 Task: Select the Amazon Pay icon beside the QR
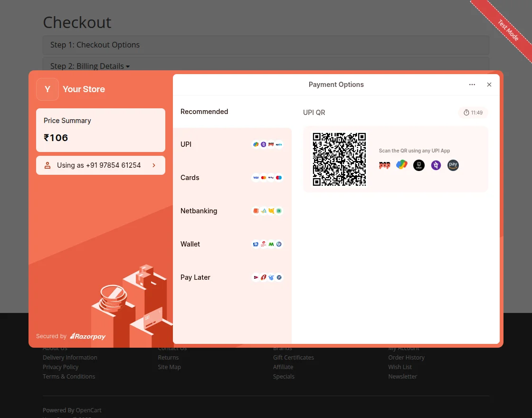coord(453,165)
